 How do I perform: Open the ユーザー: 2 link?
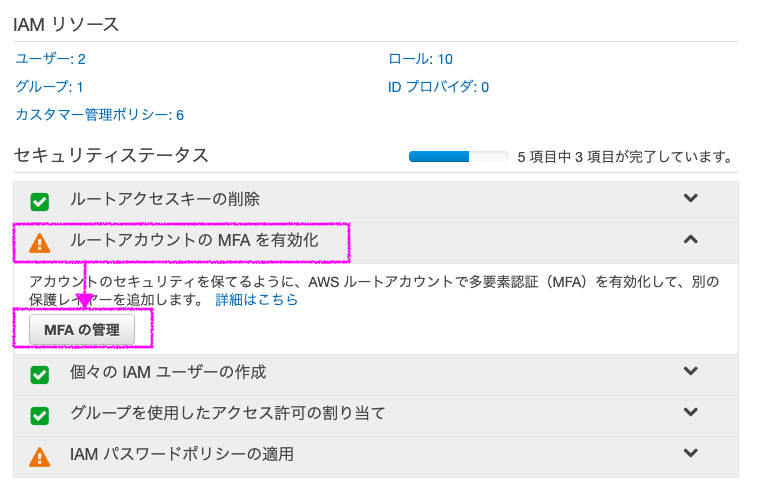coord(50,59)
